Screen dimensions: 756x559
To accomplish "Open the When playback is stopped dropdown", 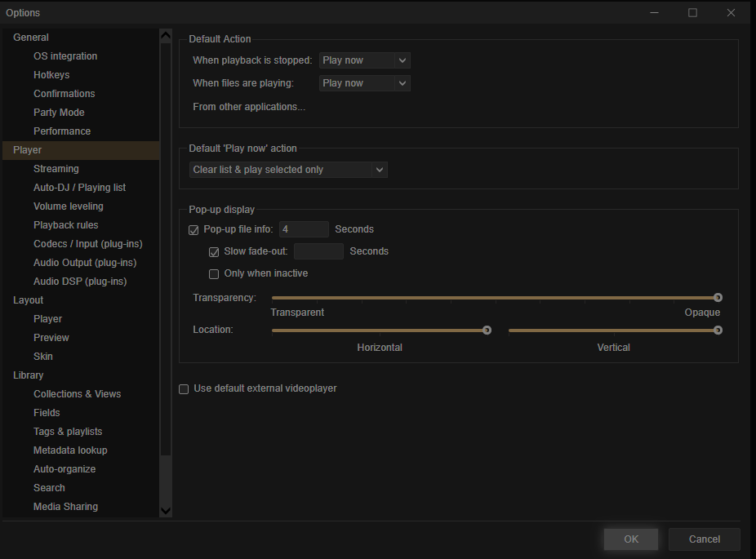I will coord(364,60).
